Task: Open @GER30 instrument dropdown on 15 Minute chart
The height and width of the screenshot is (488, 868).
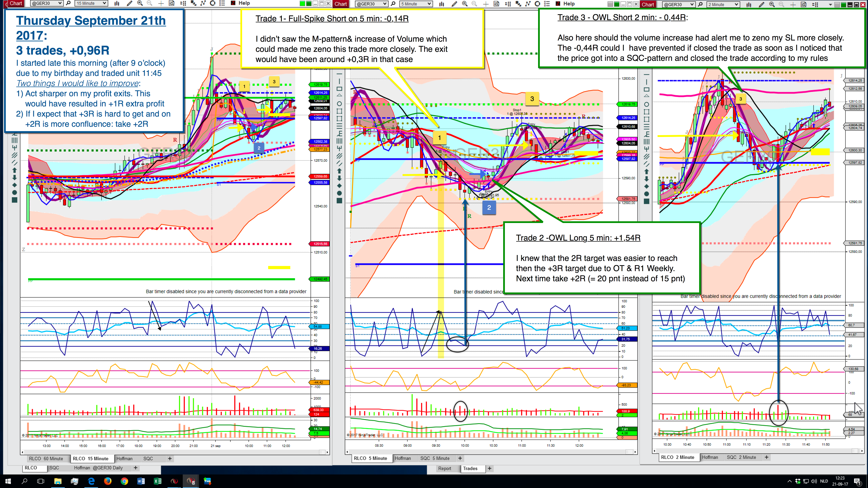Action: coord(46,3)
